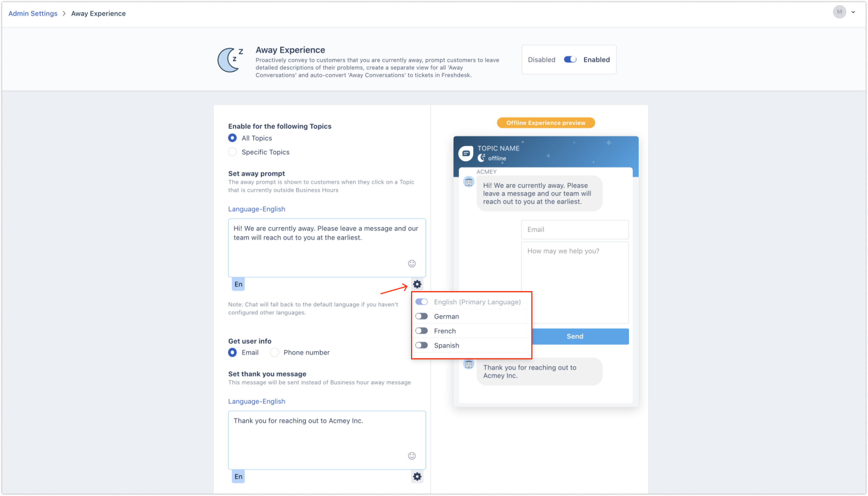Click the chat bubble icon in preview header
Image resolution: width=868 pixels, height=496 pixels.
coord(466,154)
